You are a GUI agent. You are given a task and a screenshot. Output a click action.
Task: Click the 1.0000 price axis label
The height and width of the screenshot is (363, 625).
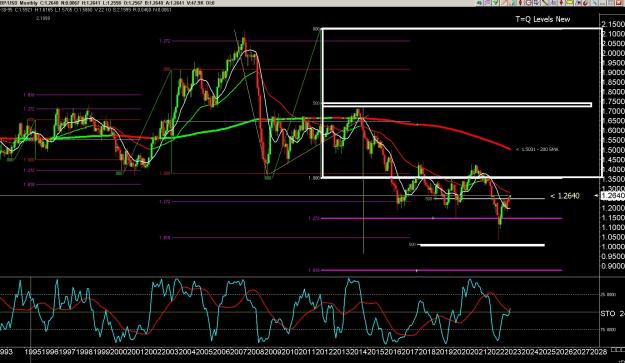click(x=614, y=247)
